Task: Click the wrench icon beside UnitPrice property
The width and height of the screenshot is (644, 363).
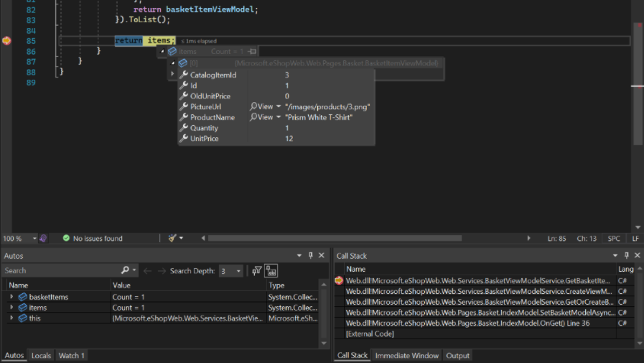Action: pyautogui.click(x=185, y=139)
